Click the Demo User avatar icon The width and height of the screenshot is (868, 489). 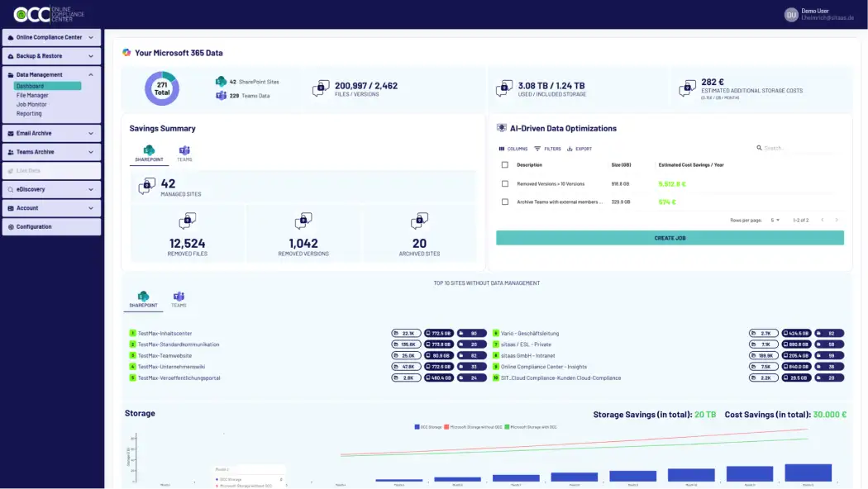pyautogui.click(x=792, y=15)
